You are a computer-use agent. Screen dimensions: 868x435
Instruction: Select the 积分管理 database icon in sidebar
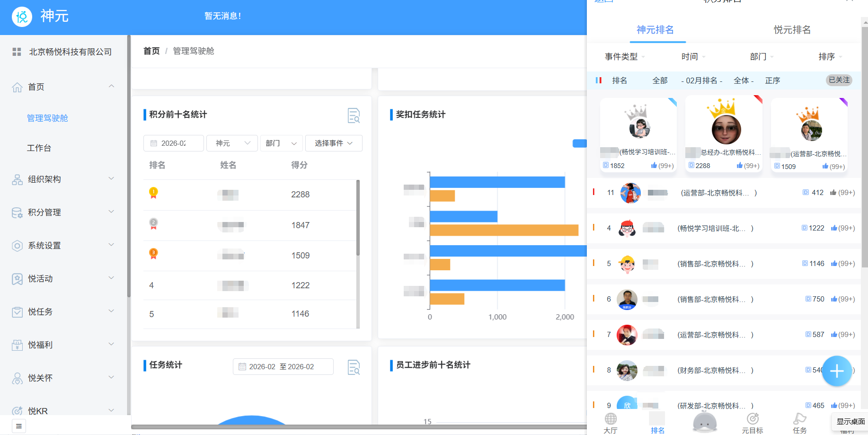click(17, 212)
